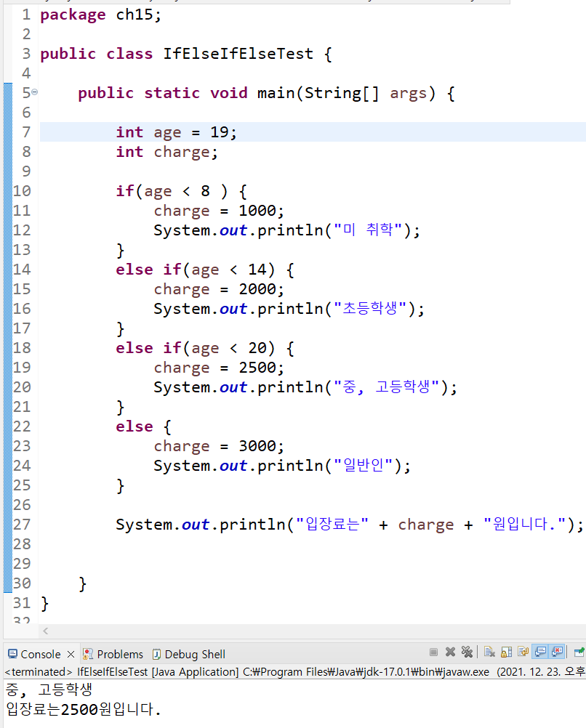Switch to the Console tab
The image size is (586, 728).
tap(41, 654)
